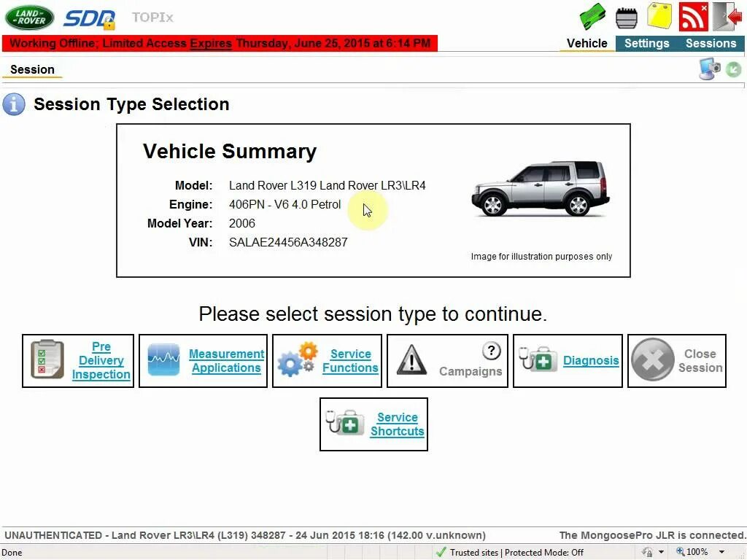Image resolution: width=747 pixels, height=560 pixels.
Task: Click the red RSS feed icon
Action: [693, 16]
